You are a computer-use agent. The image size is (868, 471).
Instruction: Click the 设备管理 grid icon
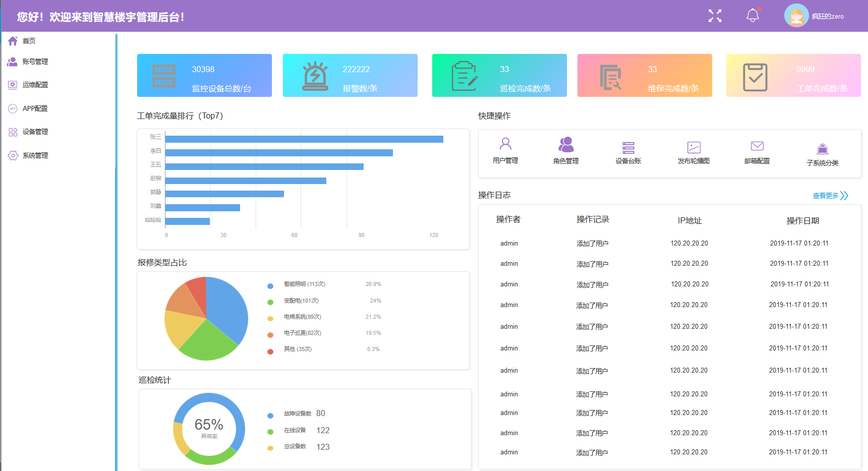pos(13,132)
